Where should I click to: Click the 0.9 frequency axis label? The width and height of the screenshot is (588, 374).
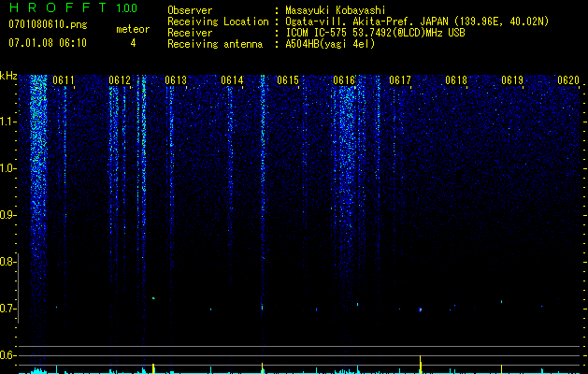tap(7, 215)
